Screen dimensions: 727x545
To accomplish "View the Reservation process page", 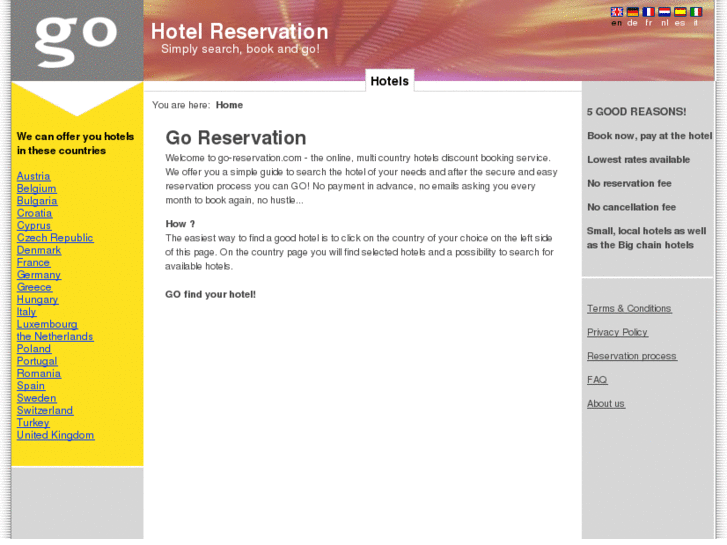I will [632, 356].
